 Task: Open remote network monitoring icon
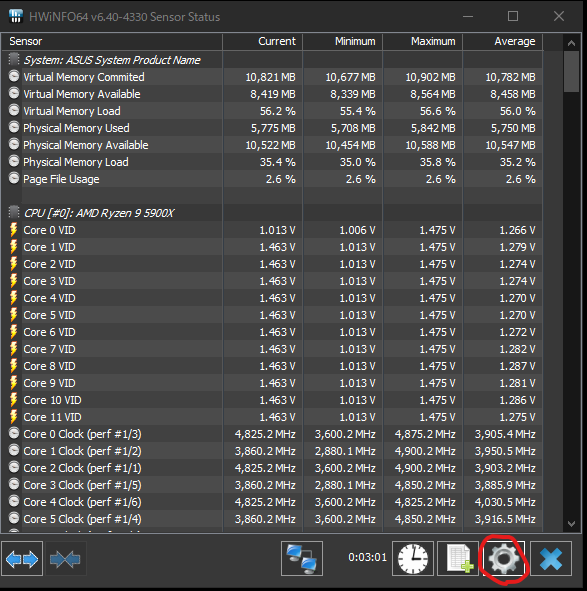pyautogui.click(x=302, y=558)
